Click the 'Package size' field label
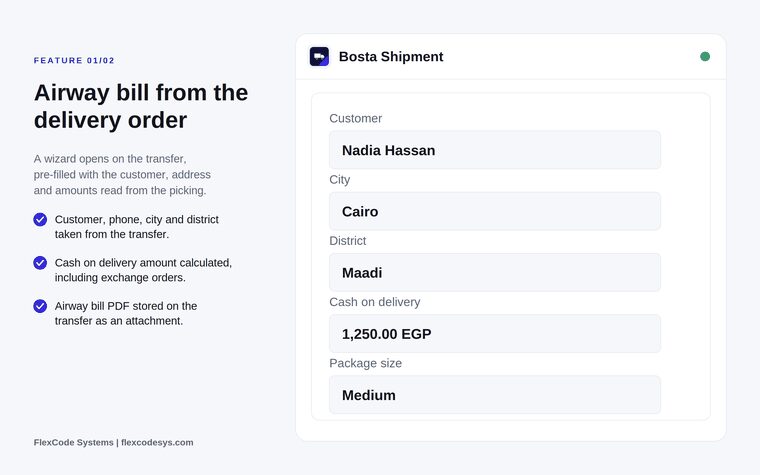The height and width of the screenshot is (475, 760). coord(365,364)
